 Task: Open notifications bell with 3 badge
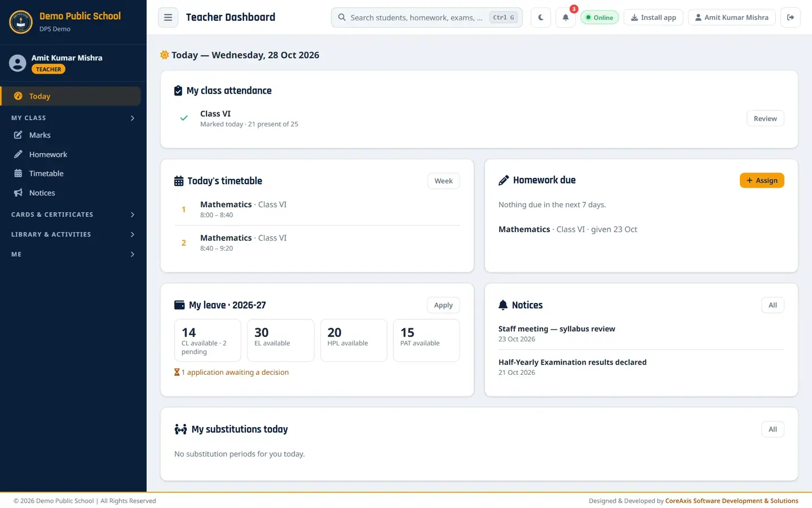566,17
